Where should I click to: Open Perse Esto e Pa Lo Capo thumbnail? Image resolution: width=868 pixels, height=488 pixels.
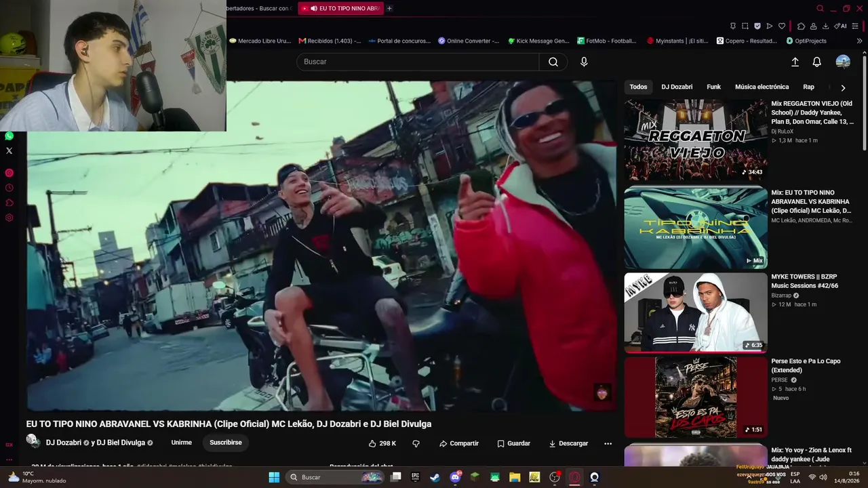click(x=696, y=397)
